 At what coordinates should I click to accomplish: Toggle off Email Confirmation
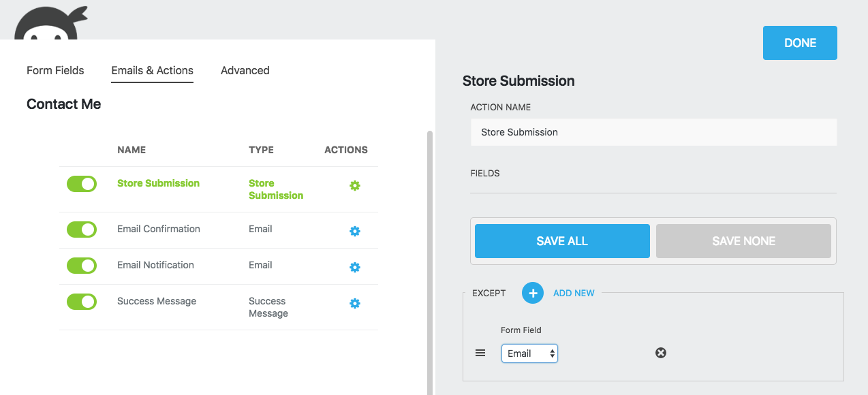pos(81,230)
